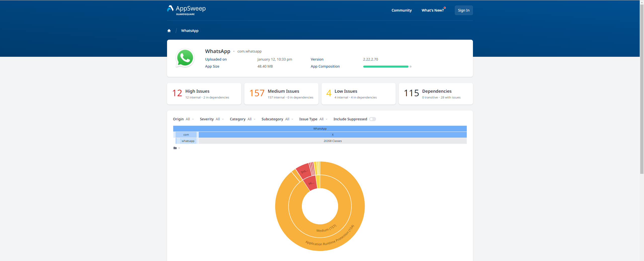Select the 12 High Issues card
Image resolution: width=644 pixels, height=261 pixels.
204,94
